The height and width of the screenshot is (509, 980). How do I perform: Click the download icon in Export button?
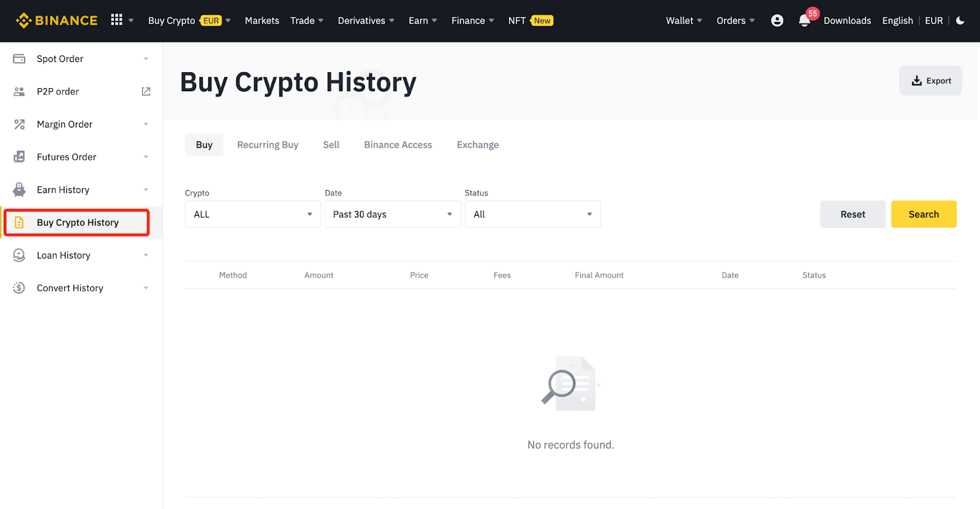click(917, 81)
